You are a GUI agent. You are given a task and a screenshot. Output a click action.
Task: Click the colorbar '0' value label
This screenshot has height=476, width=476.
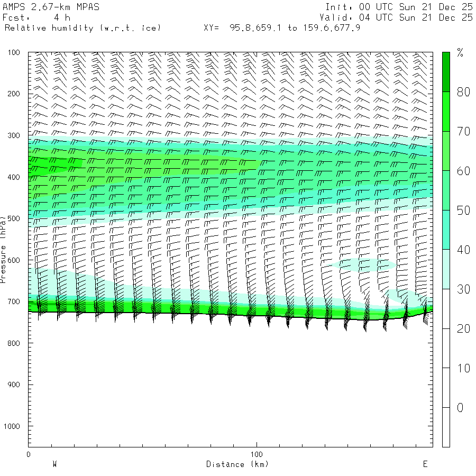pyautogui.click(x=460, y=408)
